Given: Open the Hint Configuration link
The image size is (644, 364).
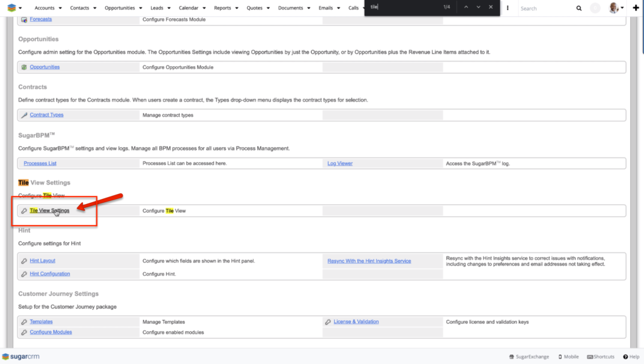Looking at the screenshot, I should coord(50,274).
